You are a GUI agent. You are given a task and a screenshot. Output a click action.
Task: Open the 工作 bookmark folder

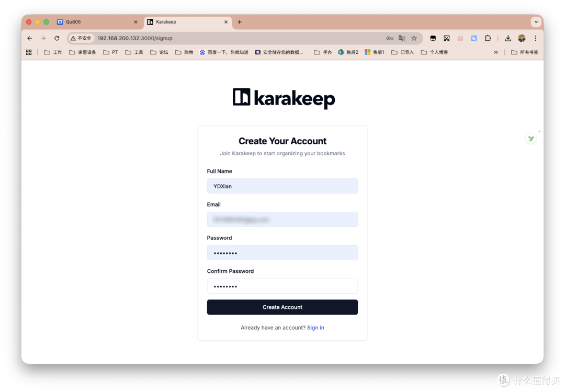53,52
